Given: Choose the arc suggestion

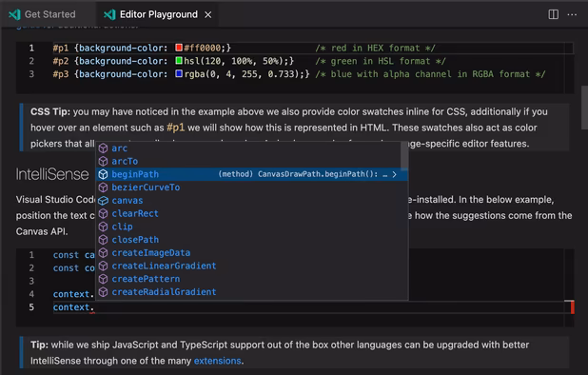Looking at the screenshot, I should pyautogui.click(x=248, y=148).
